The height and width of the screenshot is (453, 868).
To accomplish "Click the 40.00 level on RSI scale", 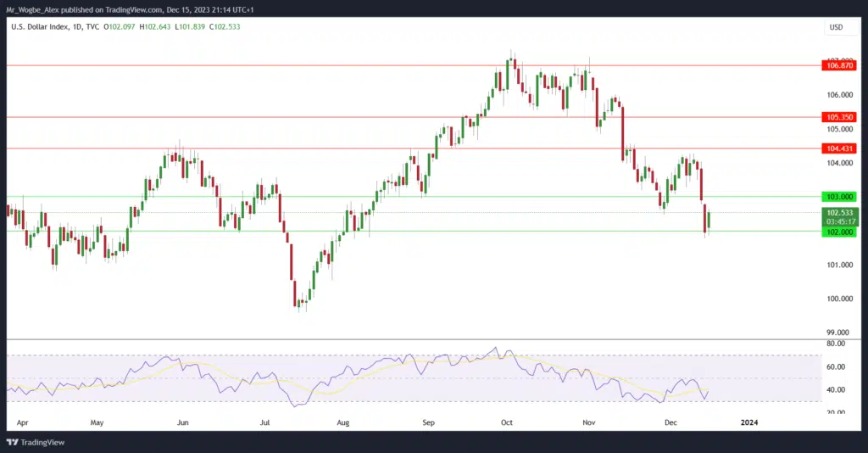I will point(836,390).
